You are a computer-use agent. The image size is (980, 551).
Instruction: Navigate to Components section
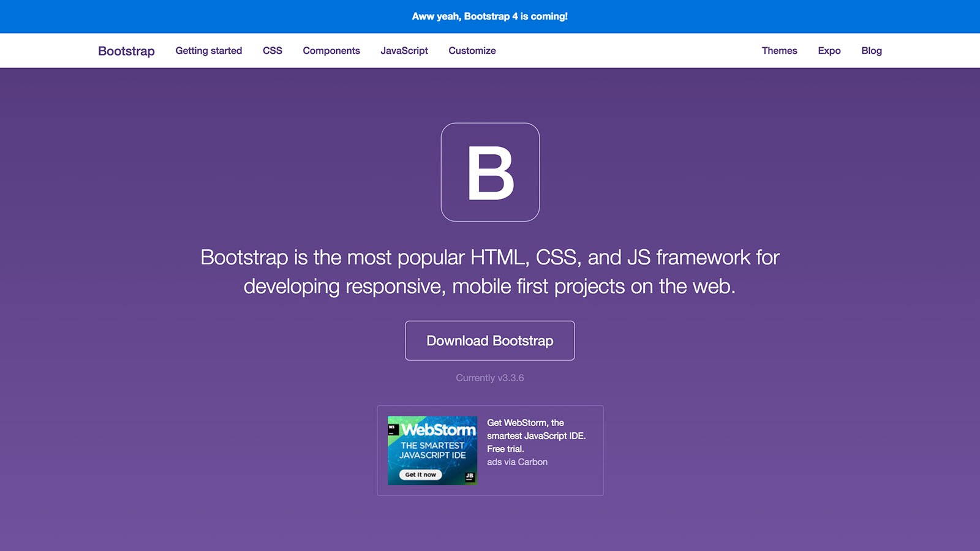point(331,51)
